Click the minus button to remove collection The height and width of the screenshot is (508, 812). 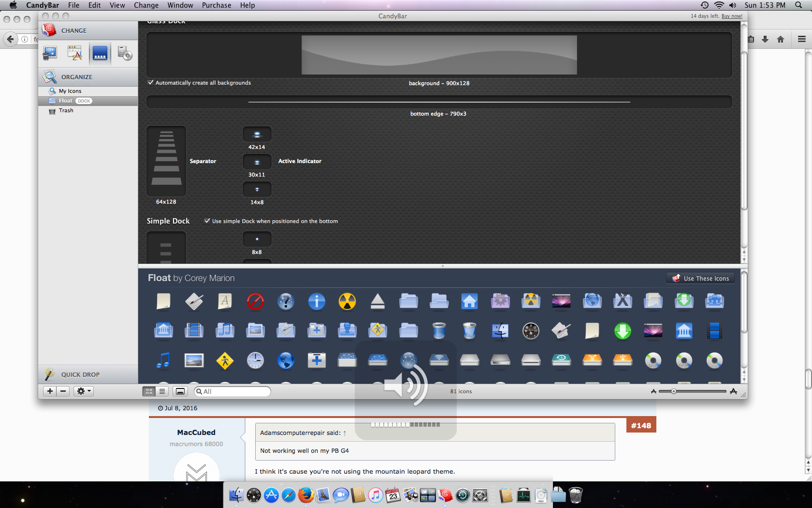(x=63, y=391)
